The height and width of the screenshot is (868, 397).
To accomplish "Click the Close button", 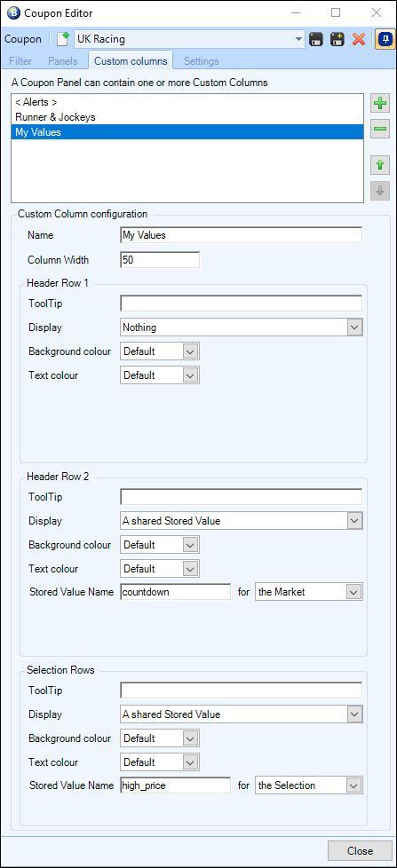I will (x=360, y=851).
